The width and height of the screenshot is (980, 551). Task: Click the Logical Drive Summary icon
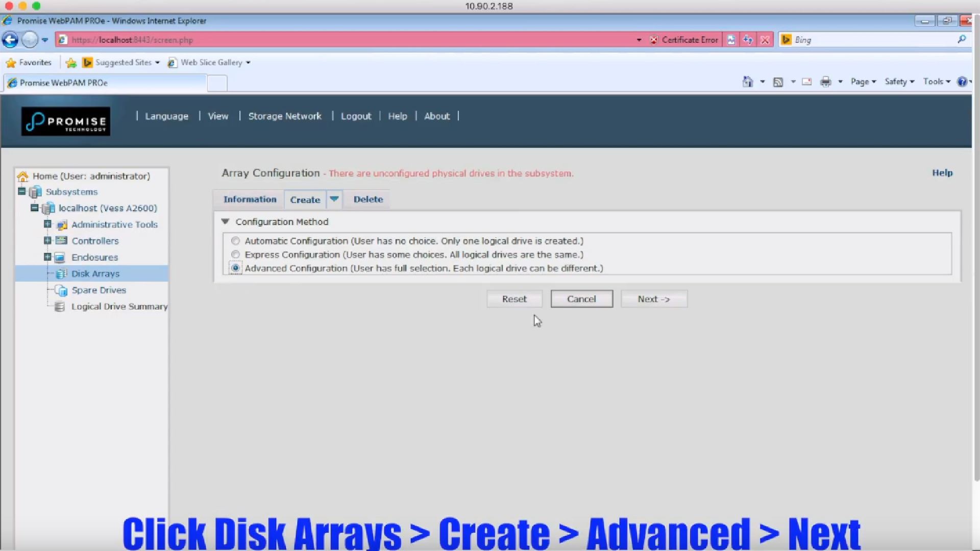tap(60, 307)
